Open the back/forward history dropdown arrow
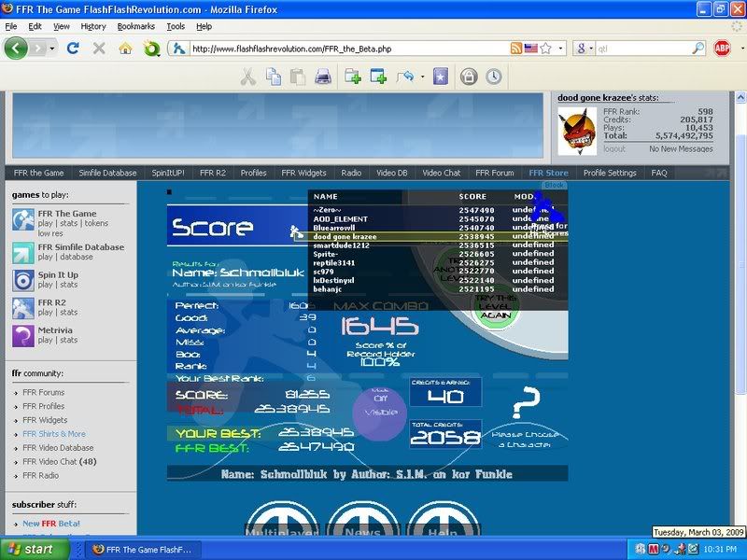Image resolution: width=747 pixels, height=560 pixels. tap(51, 49)
